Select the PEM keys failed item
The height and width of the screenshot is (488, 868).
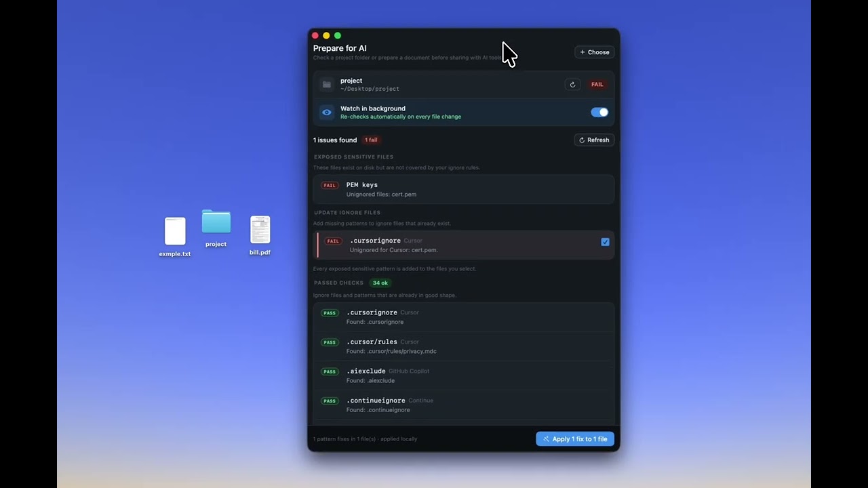coord(464,189)
